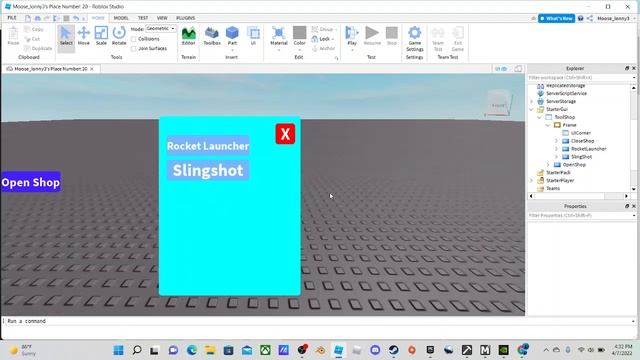Image resolution: width=640 pixels, height=360 pixels.
Task: Open taskbar Search
Action: pyautogui.click(x=137, y=350)
